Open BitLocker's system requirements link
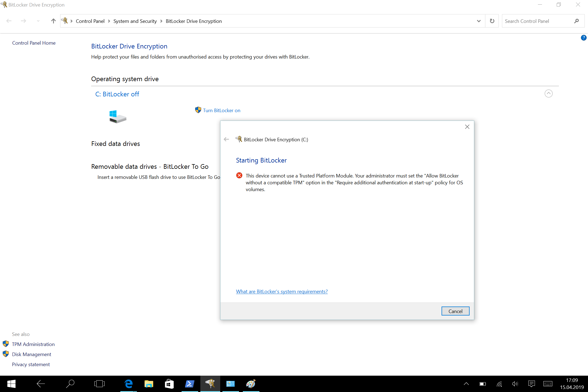This screenshot has height=392, width=588. click(x=282, y=292)
